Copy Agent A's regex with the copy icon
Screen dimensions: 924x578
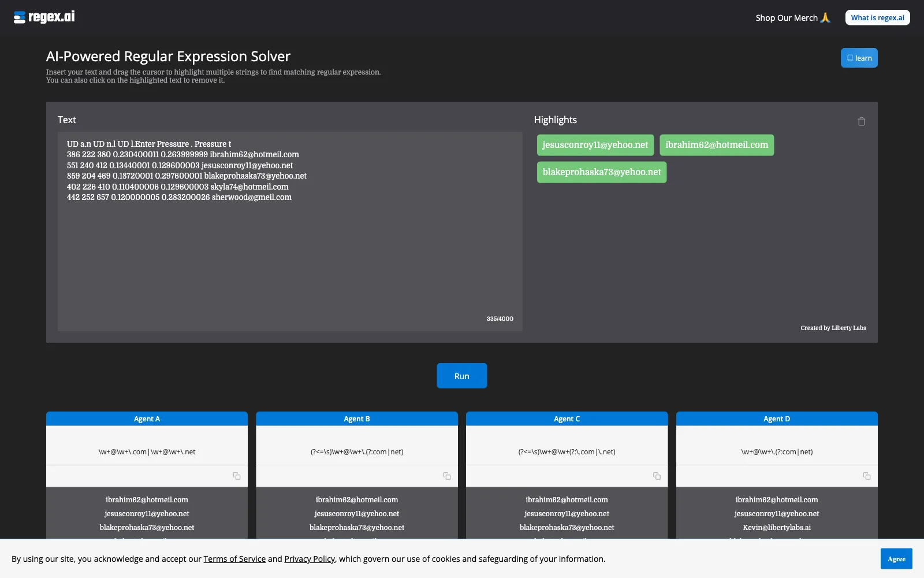click(237, 476)
